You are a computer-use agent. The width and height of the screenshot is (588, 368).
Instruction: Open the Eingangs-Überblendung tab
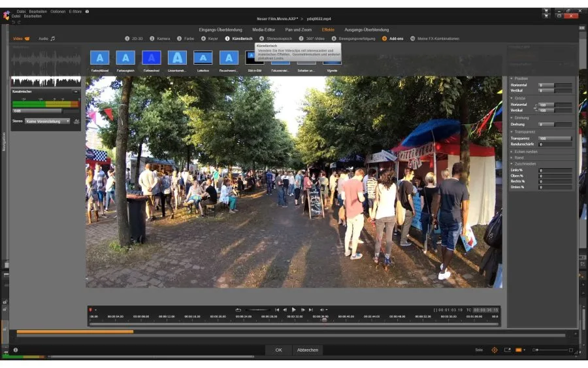click(x=221, y=29)
